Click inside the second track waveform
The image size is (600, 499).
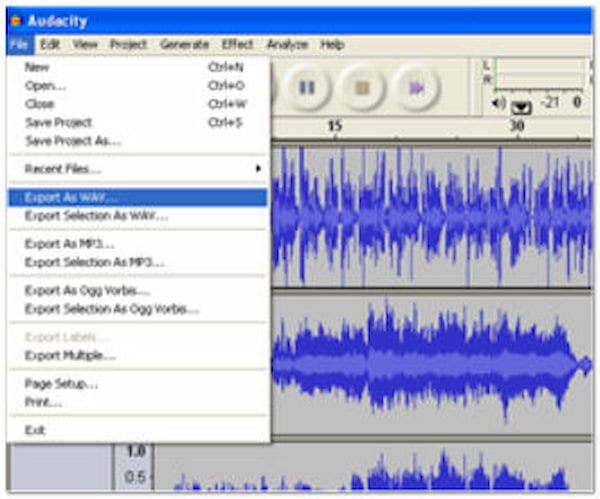click(x=432, y=364)
